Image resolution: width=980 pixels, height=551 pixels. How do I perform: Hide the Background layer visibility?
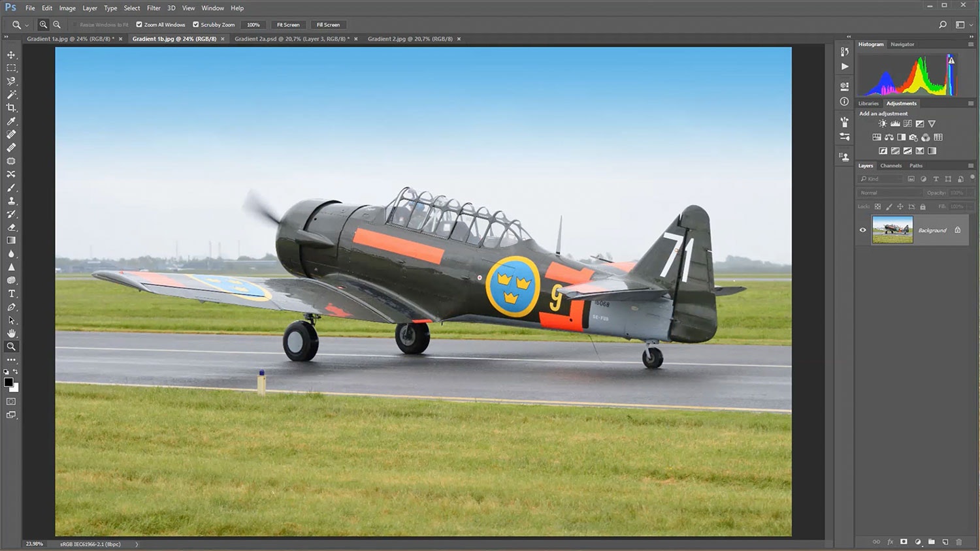coord(862,230)
